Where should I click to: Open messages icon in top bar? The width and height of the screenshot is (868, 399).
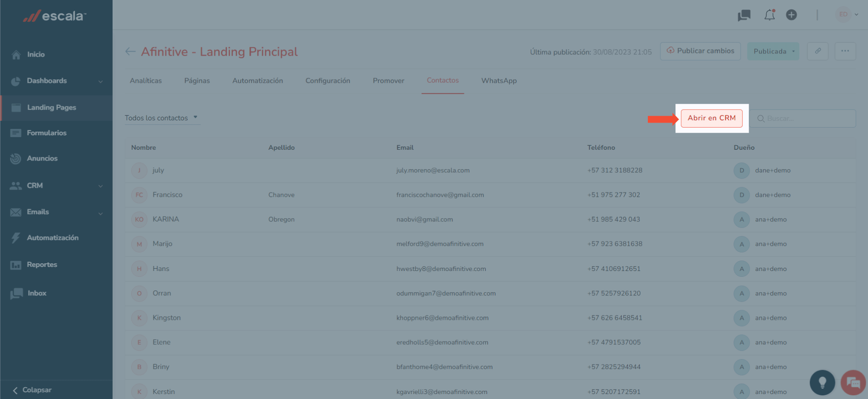(x=744, y=15)
